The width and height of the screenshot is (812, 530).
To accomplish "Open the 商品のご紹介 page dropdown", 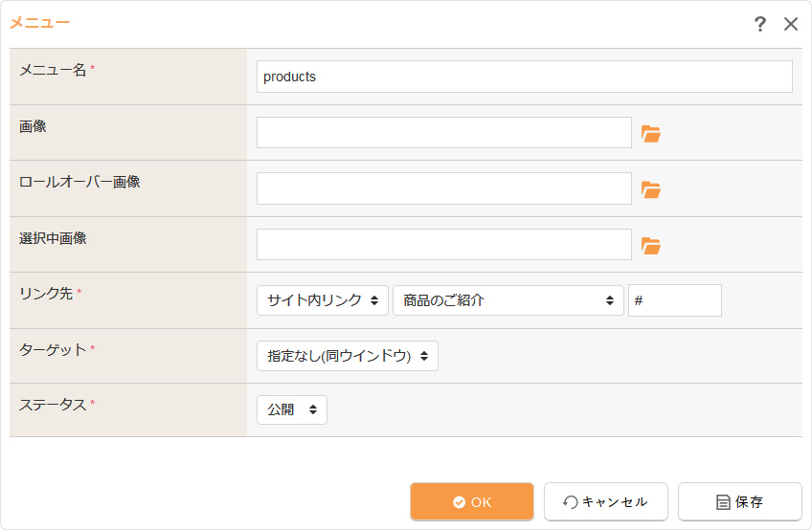I will [507, 300].
